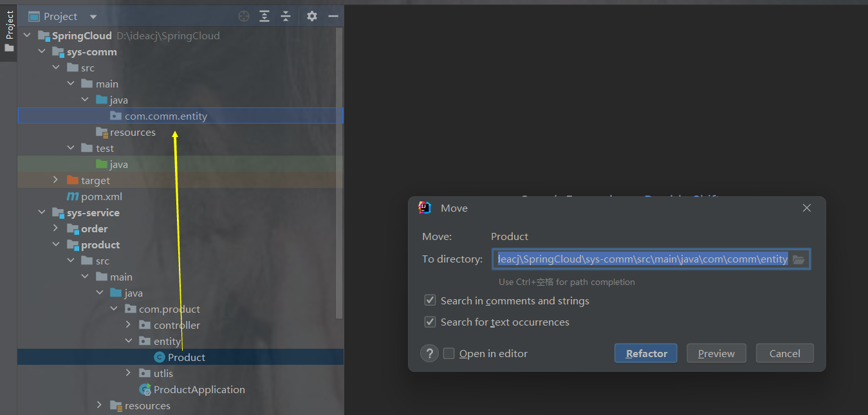Viewport: 868px width, 415px height.
Task: Click the Select Opened File locate icon
Action: tap(244, 16)
